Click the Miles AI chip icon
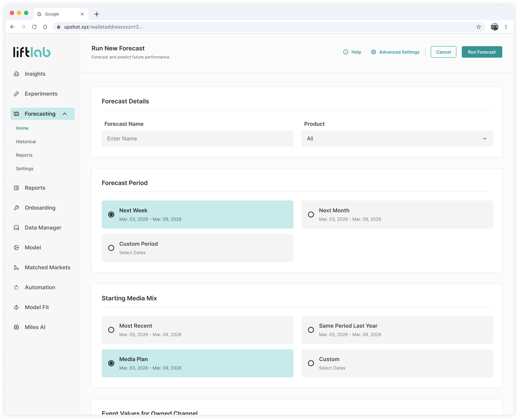519x420 pixels. [x=16, y=327]
